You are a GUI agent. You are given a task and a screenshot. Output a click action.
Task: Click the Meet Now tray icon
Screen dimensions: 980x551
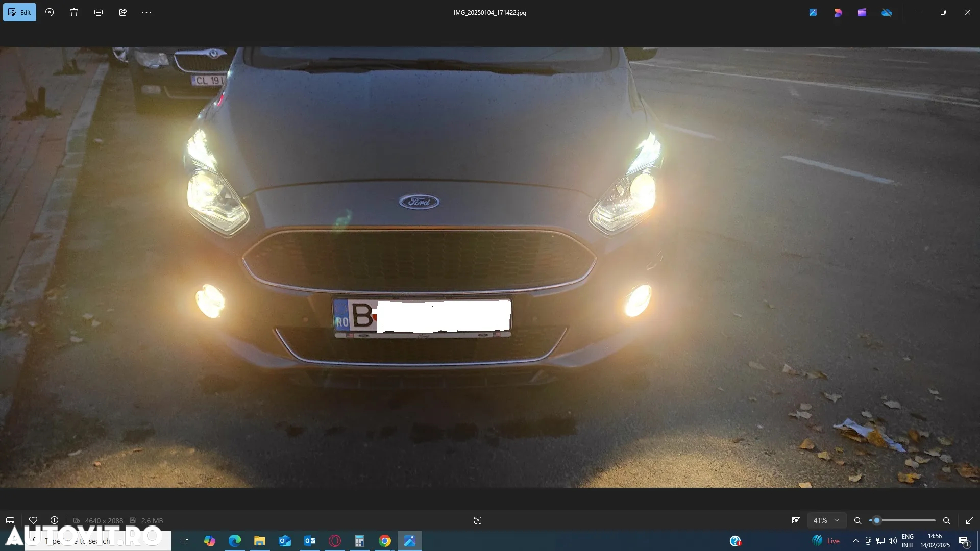click(x=868, y=541)
